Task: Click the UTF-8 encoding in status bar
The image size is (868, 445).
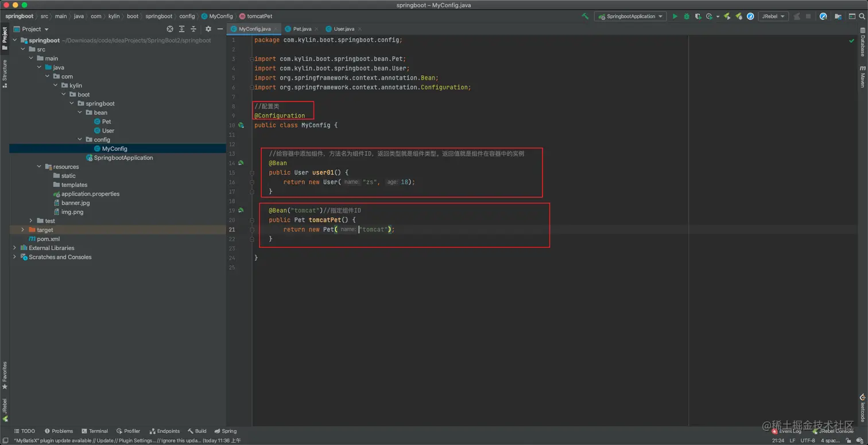Action: [808, 440]
